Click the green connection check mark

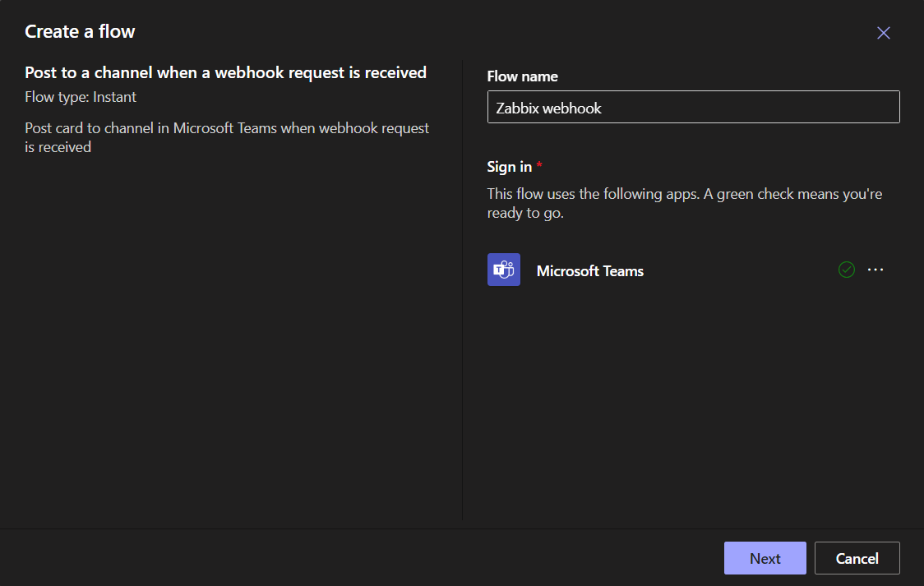tap(846, 270)
